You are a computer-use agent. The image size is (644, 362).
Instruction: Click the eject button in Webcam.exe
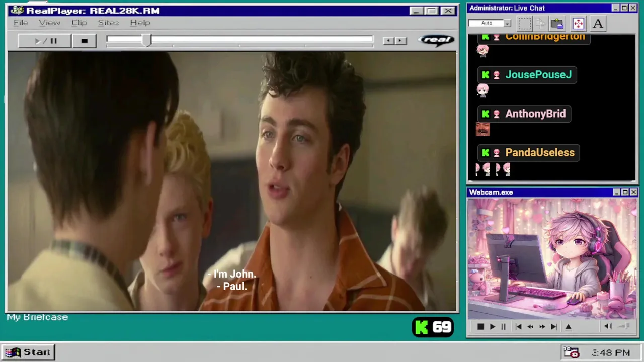pyautogui.click(x=569, y=327)
